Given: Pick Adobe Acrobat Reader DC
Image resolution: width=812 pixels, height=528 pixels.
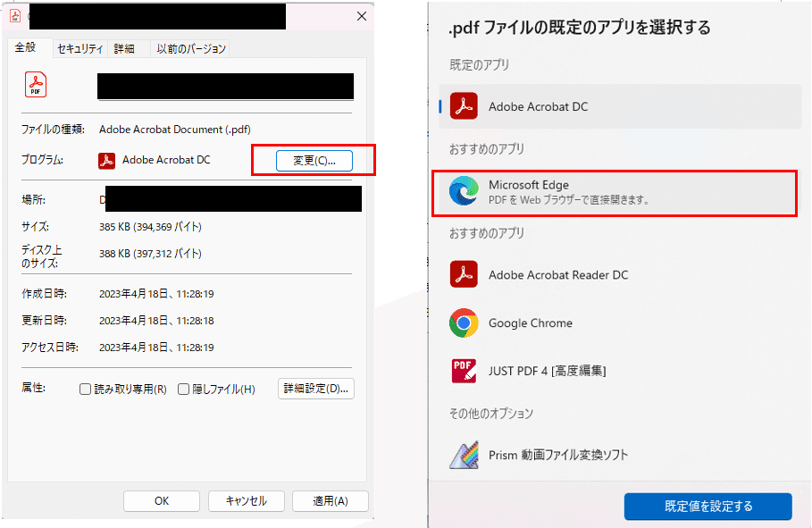Looking at the screenshot, I should click(x=619, y=274).
